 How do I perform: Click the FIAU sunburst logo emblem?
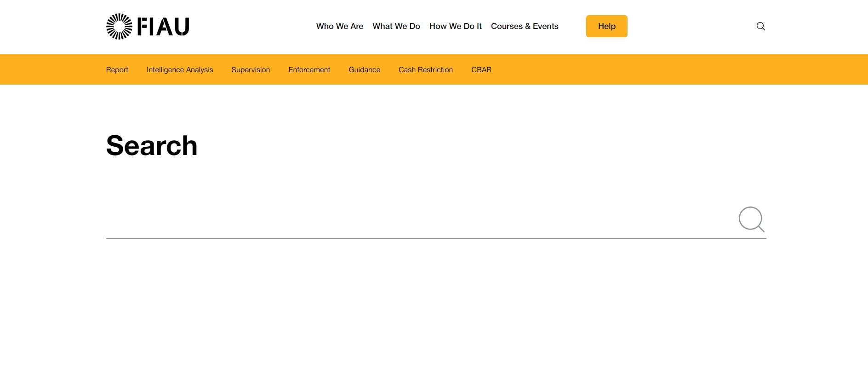(x=119, y=26)
